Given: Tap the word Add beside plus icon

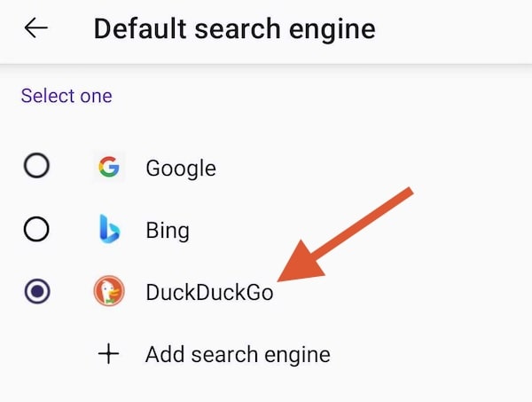Looking at the screenshot, I should click(x=165, y=354).
